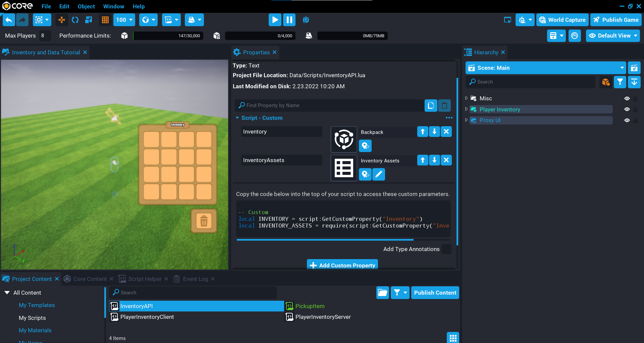Viewport: 644px width, 343px height.
Task: Click Add Custom Property button
Action: pos(342,265)
